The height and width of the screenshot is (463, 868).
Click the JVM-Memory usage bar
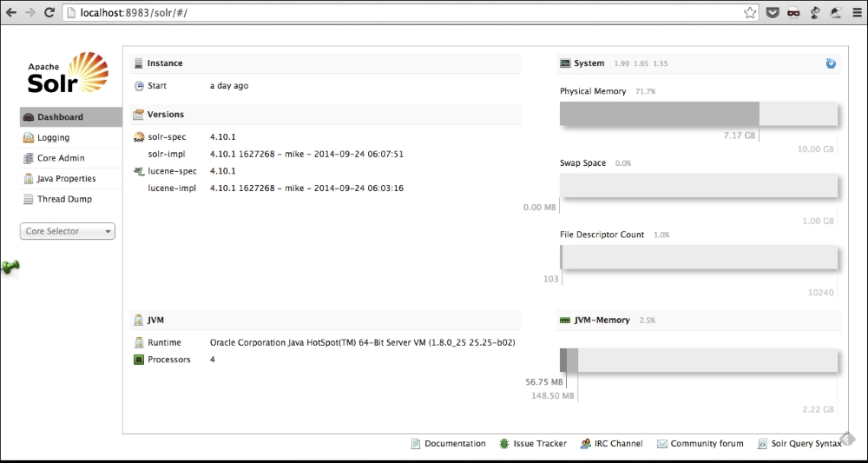pos(699,360)
